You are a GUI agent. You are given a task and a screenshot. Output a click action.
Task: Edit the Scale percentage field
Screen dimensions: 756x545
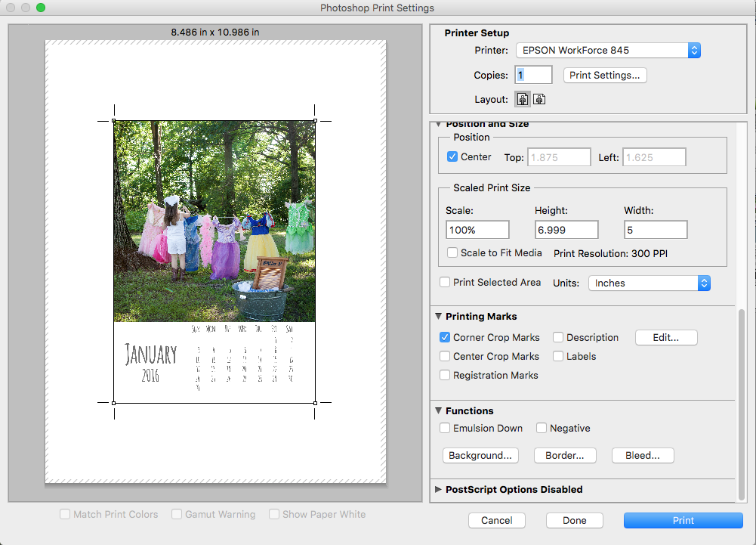click(x=477, y=228)
